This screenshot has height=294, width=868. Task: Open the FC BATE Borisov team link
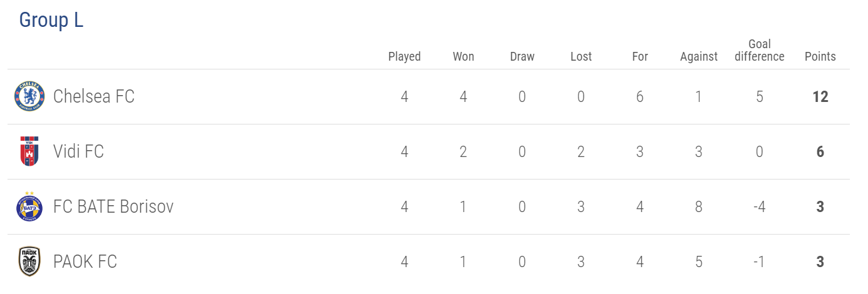click(113, 206)
